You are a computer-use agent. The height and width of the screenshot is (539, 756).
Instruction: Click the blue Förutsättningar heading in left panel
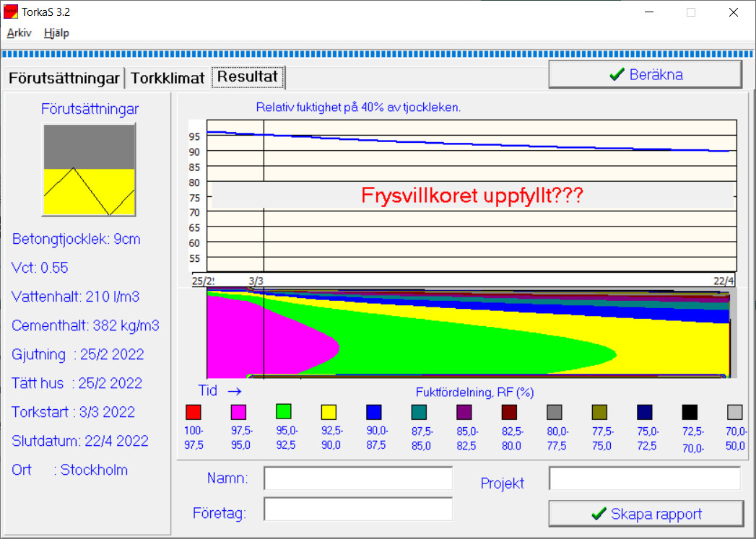pos(90,109)
